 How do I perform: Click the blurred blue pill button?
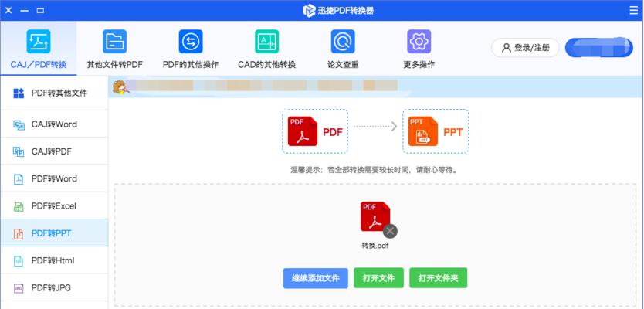click(598, 48)
